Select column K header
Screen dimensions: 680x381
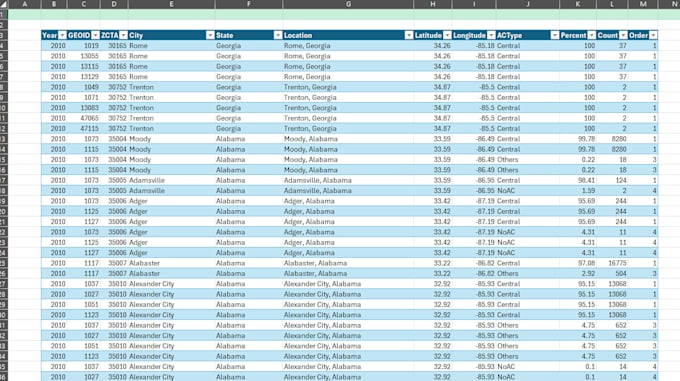pyautogui.click(x=578, y=4)
